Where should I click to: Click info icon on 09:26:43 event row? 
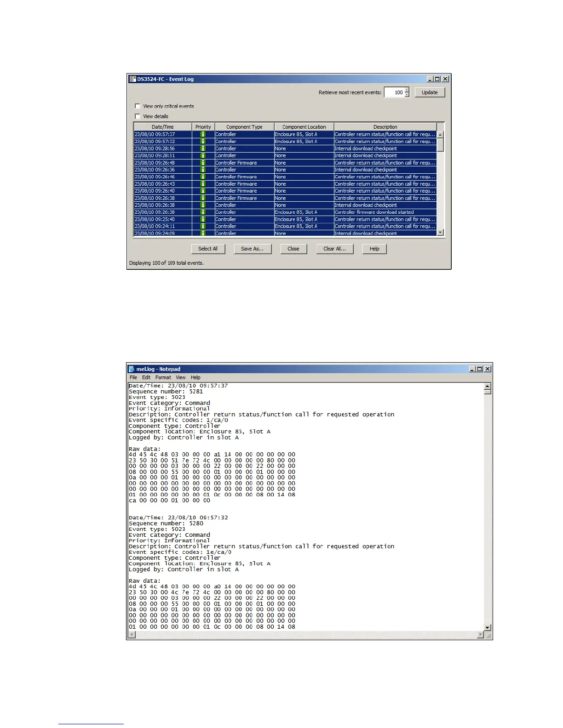tap(203, 184)
